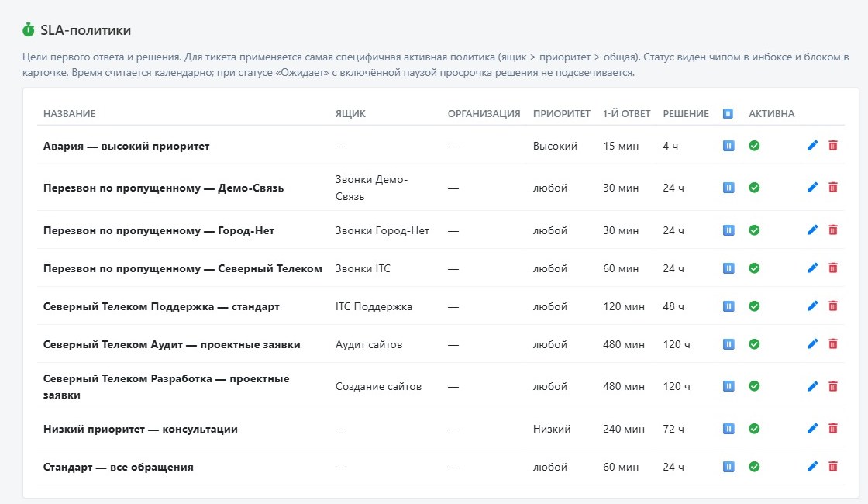Edit the «Стандарт — все обращения» policy
Viewport: 868px width, 504px height.
[x=812, y=466]
